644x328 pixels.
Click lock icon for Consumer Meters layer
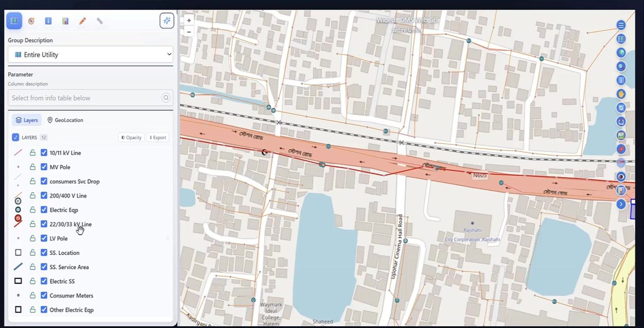(x=33, y=296)
